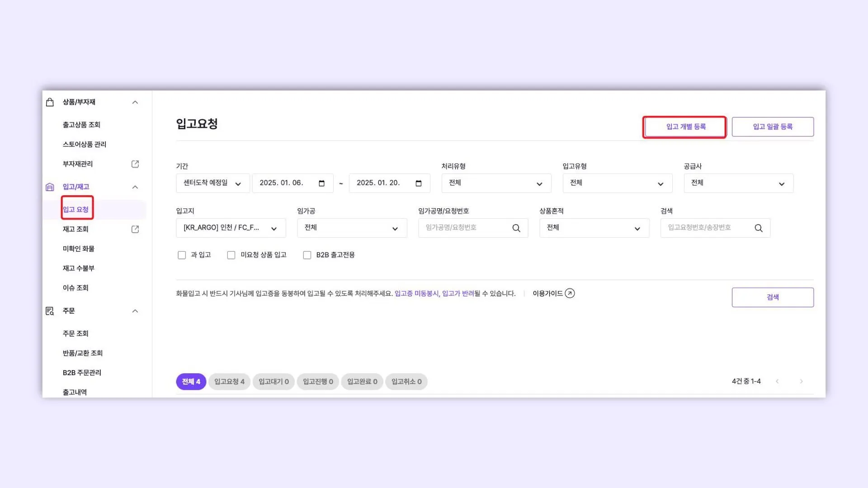868x488 pixels.
Task: Tick the B2B 출고전용 checkbox
Action: click(307, 255)
